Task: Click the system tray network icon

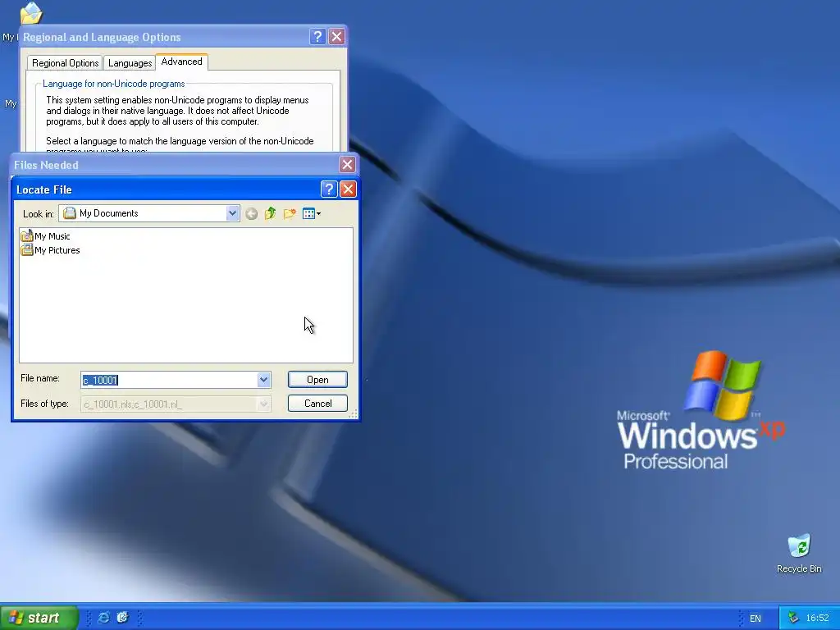Action: (x=793, y=618)
